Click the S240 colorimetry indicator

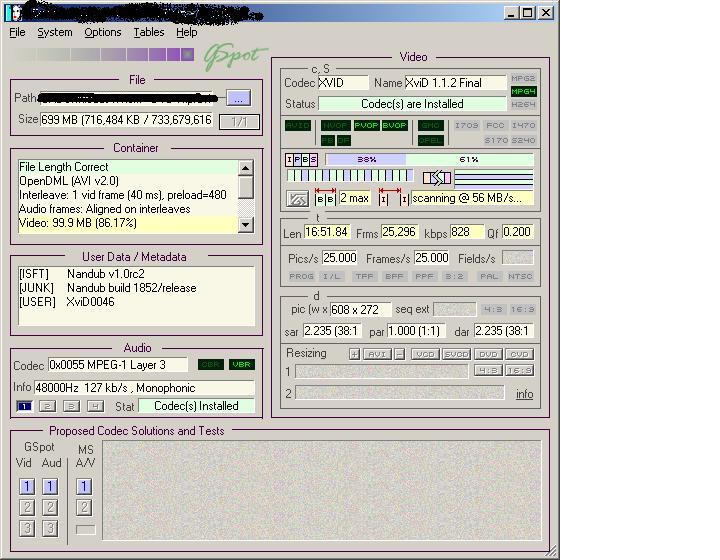[x=523, y=140]
